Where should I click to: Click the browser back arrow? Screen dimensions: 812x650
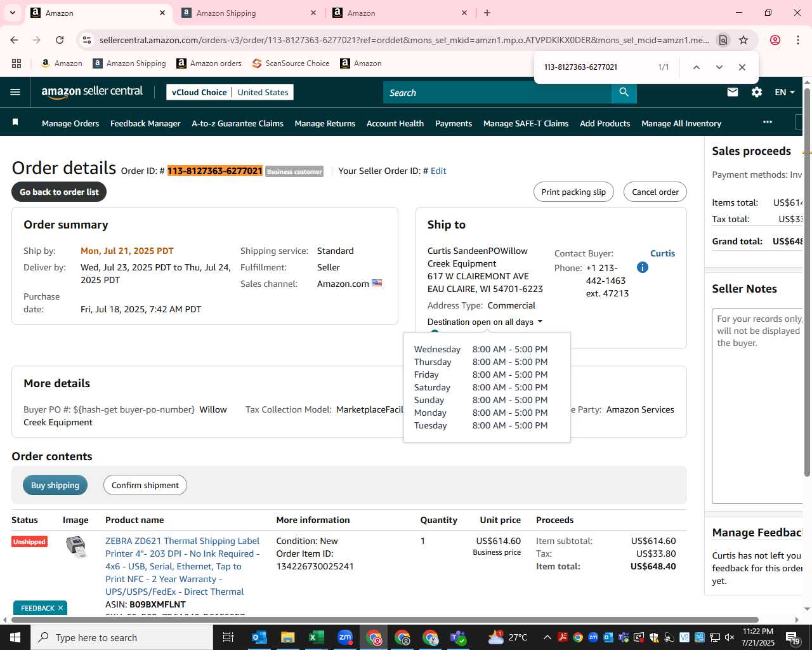pos(14,40)
